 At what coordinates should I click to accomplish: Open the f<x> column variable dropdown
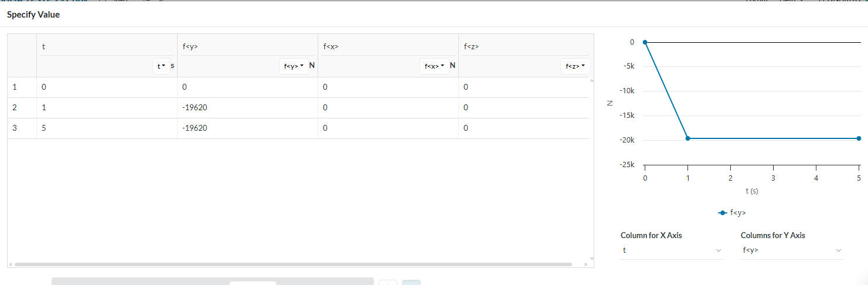(434, 66)
